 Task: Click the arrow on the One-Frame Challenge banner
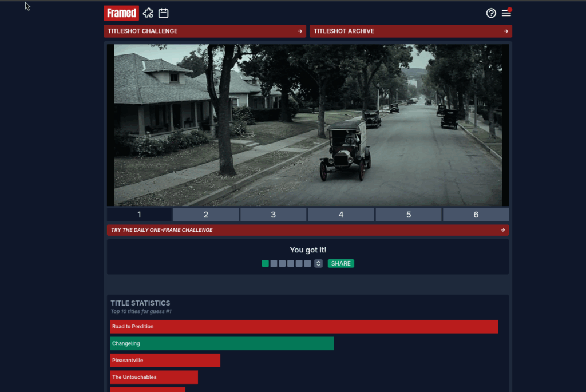(503, 230)
